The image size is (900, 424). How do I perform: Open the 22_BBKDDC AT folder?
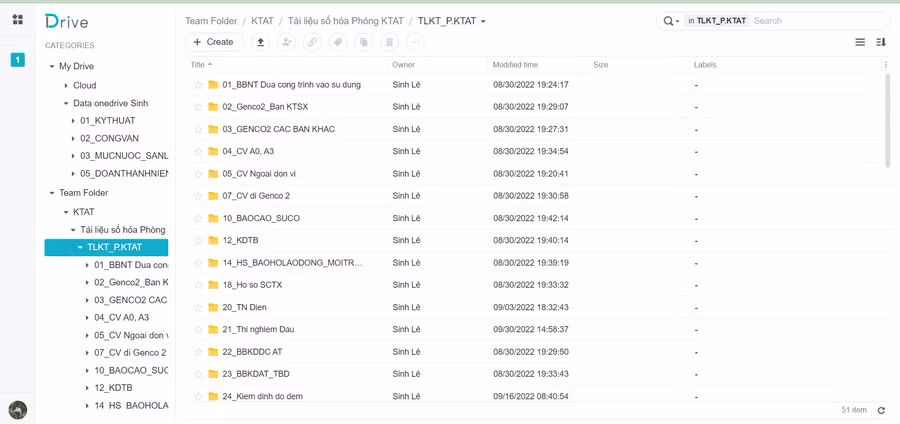pyautogui.click(x=252, y=352)
